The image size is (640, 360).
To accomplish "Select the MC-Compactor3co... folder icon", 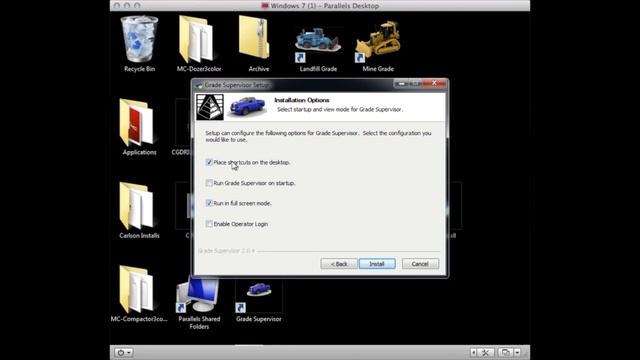I will (137, 290).
